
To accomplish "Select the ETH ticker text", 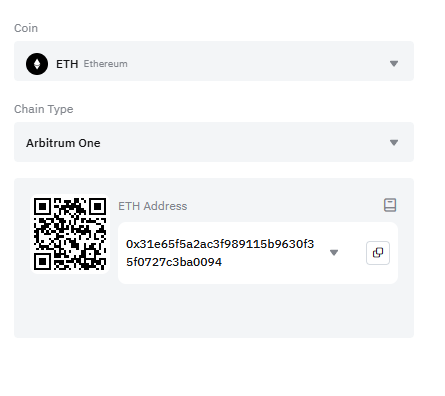I will pos(67,64).
